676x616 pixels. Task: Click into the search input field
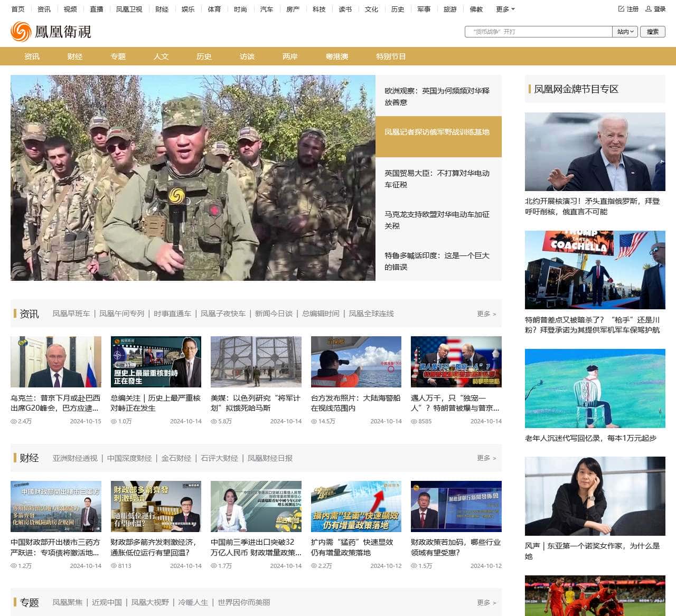[538, 32]
